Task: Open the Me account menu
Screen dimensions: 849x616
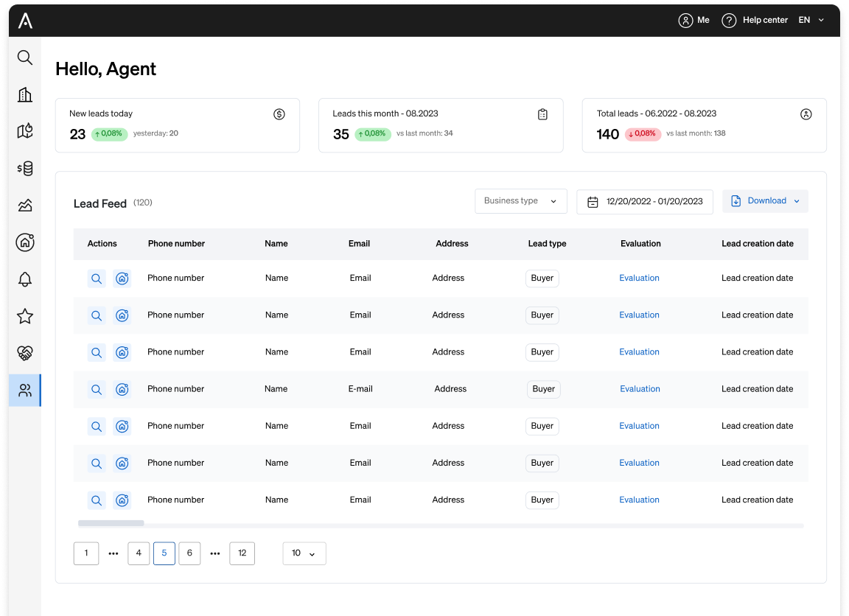Action: pyautogui.click(x=693, y=20)
